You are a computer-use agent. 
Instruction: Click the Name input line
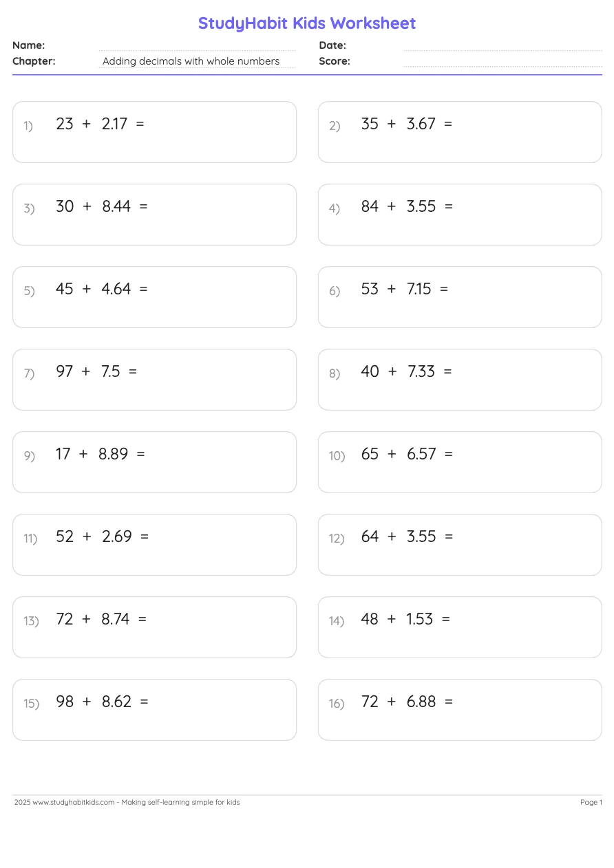pyautogui.click(x=197, y=45)
